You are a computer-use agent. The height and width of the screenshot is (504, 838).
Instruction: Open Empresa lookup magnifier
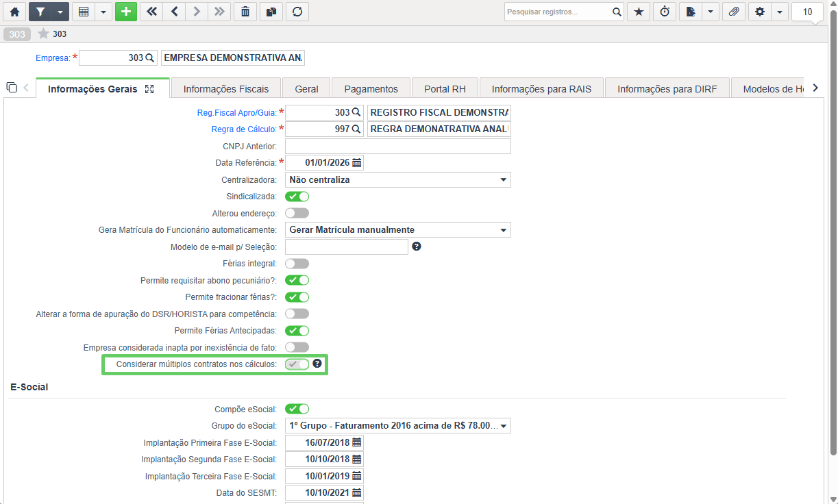click(x=150, y=58)
